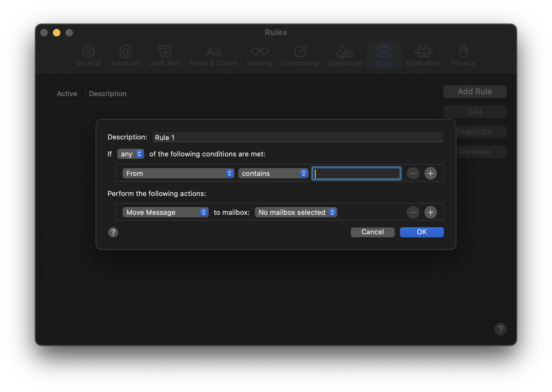Open the 'From' condition dropdown
Image resolution: width=552 pixels, height=392 pixels.
[x=178, y=173]
